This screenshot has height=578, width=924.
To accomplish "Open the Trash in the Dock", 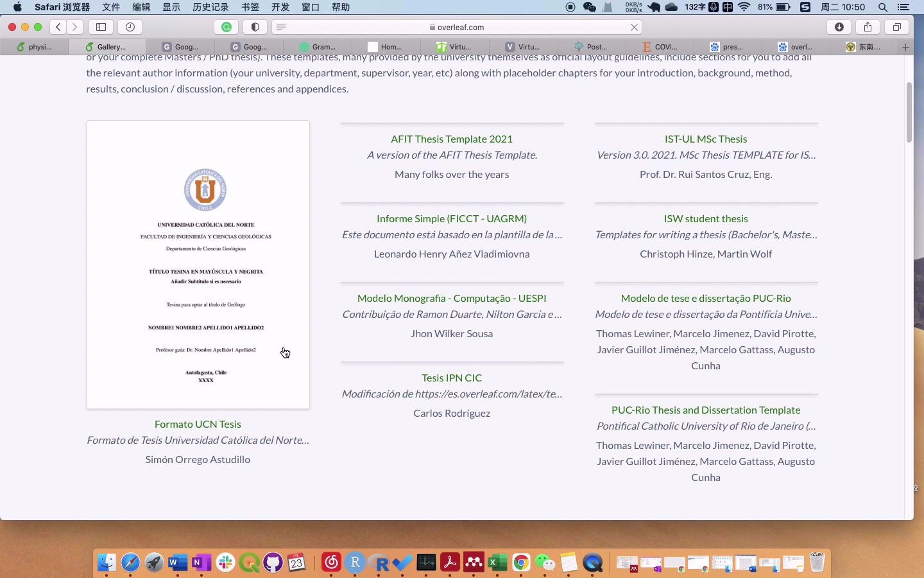I will [817, 563].
